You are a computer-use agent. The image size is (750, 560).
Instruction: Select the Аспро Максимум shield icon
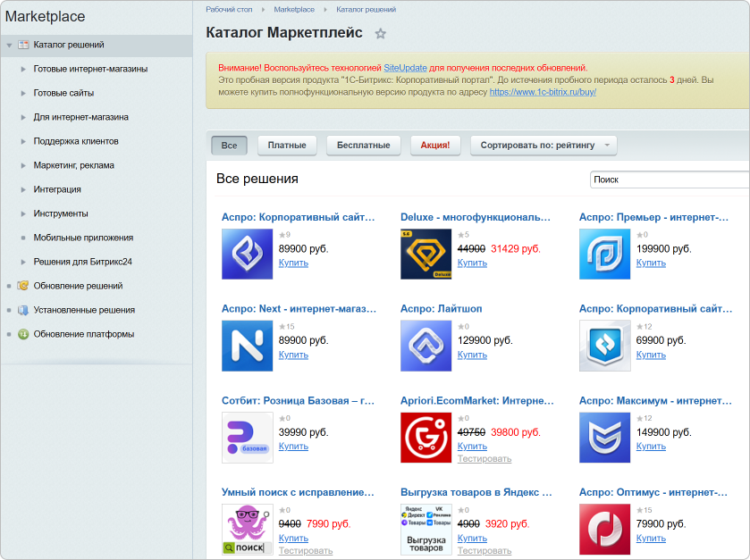[604, 438]
